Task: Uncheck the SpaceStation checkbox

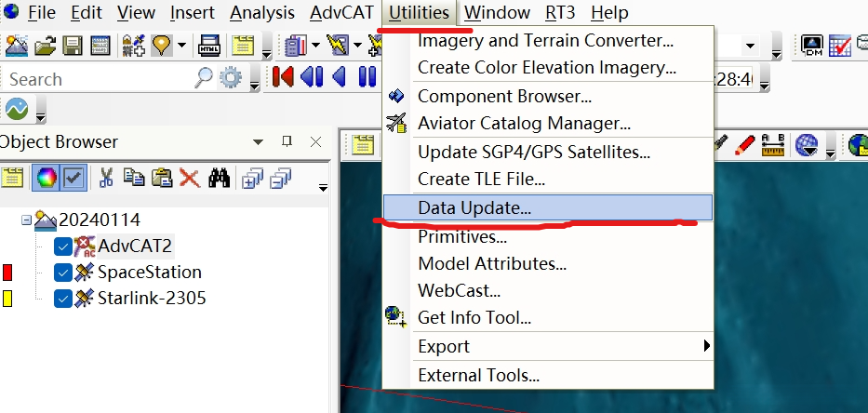Action: pyautogui.click(x=63, y=273)
